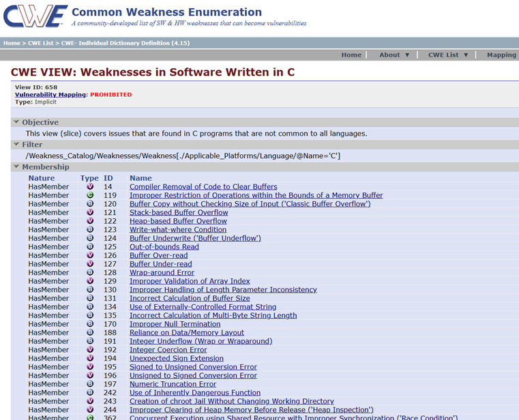Open Improper Validation of Array Index
The width and height of the screenshot is (519, 420).
click(190, 281)
